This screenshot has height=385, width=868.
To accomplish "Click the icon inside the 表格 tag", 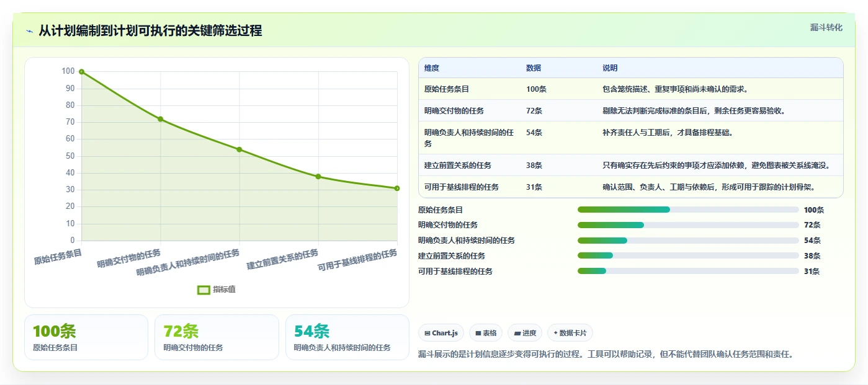I will click(478, 334).
